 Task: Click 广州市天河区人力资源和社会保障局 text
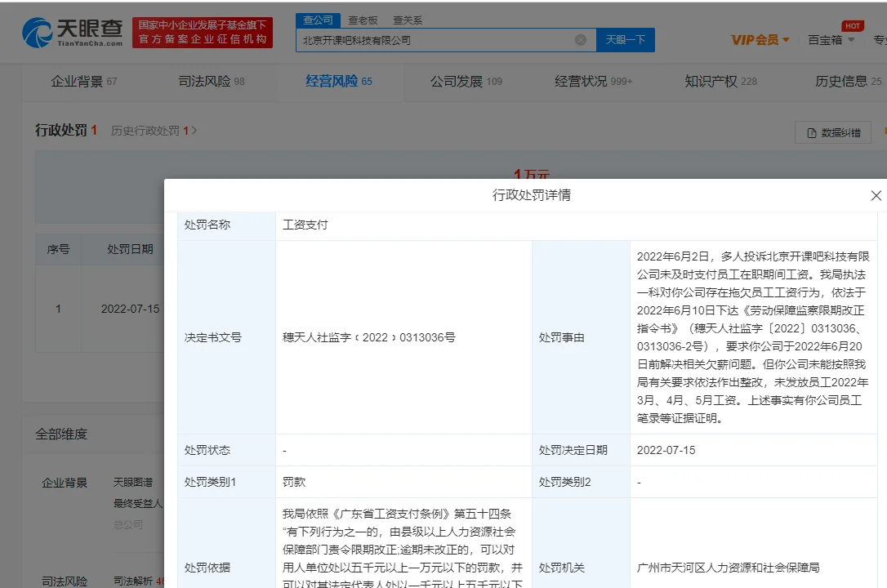coord(728,568)
